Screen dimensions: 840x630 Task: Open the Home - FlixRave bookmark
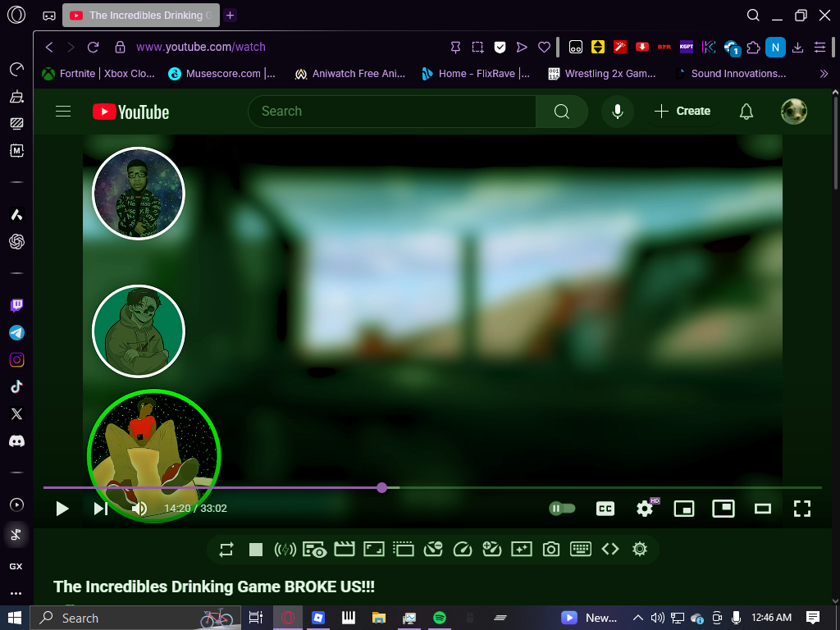(x=476, y=74)
